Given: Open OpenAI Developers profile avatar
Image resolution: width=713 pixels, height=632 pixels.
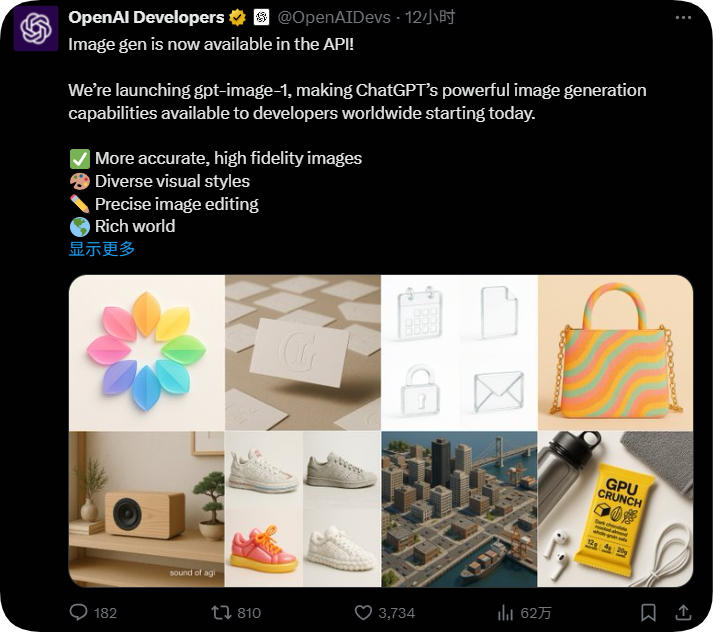Looking at the screenshot, I should tap(36, 28).
